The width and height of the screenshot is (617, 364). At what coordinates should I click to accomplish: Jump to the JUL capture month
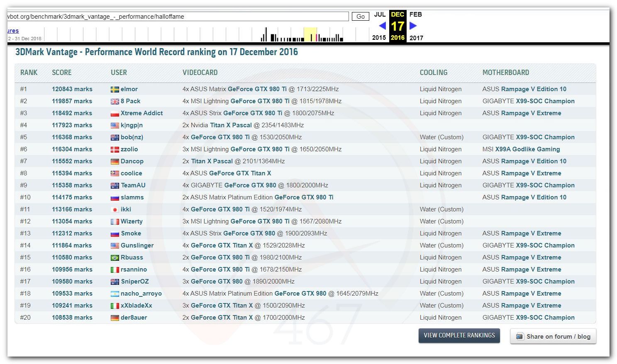click(x=380, y=15)
